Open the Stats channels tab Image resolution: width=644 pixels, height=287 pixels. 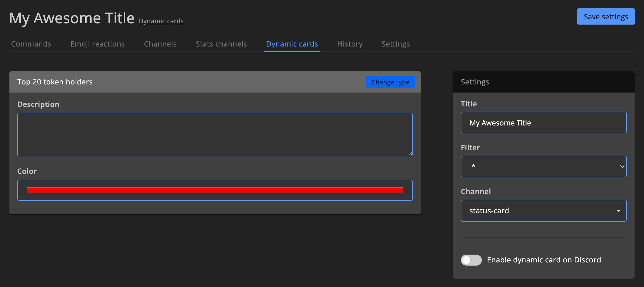(221, 44)
